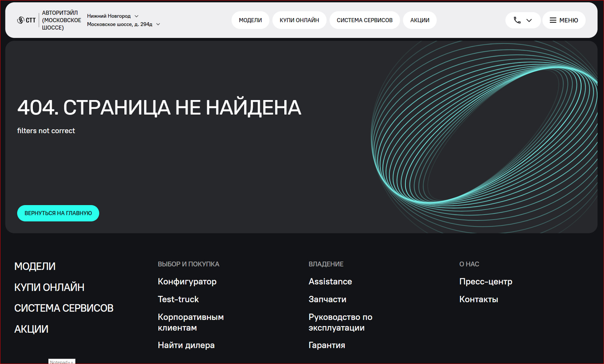
Task: Follow the Test-truck footer link
Action: pos(178,299)
